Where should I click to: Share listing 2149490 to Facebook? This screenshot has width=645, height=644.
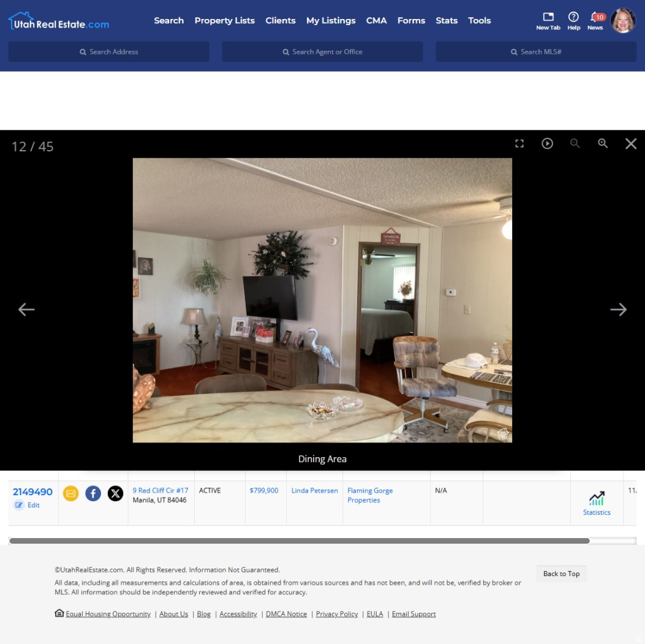coord(93,493)
